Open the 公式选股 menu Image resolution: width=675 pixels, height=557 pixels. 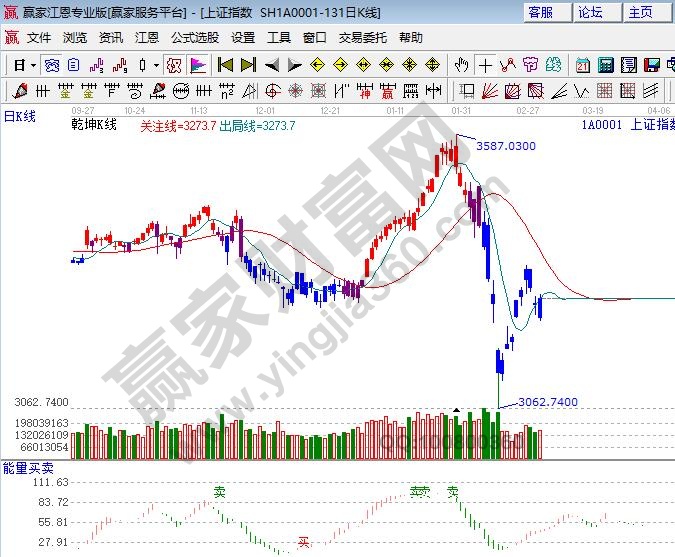point(195,38)
